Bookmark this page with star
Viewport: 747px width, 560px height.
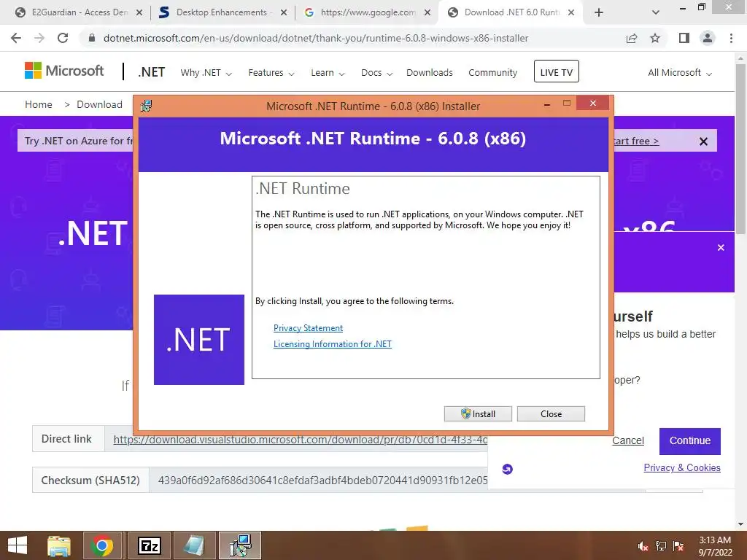(x=655, y=38)
